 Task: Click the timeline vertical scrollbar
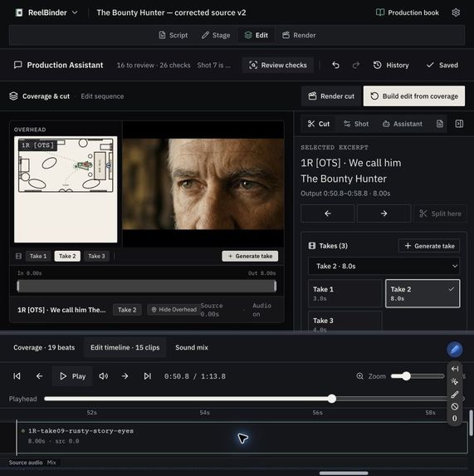[471, 423]
